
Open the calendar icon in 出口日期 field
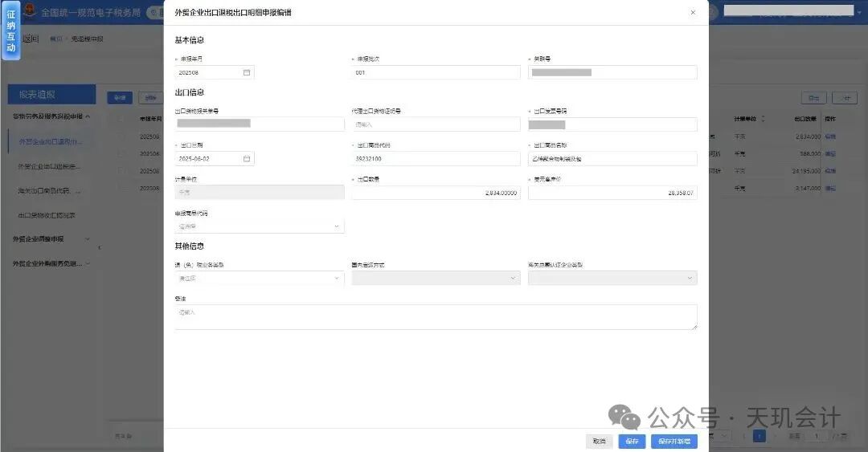(247, 159)
